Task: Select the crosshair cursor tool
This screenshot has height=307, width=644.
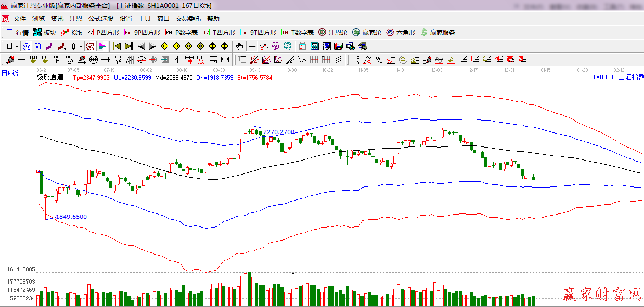Action: (x=252, y=46)
